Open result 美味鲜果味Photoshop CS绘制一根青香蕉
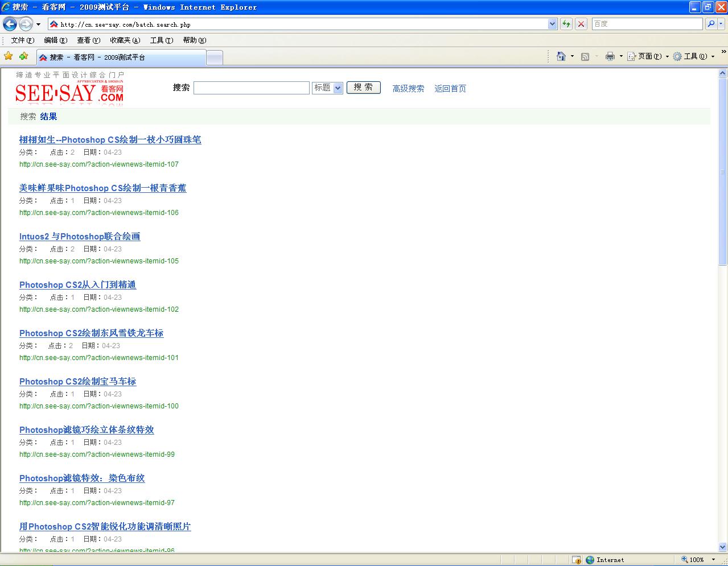 pyautogui.click(x=103, y=188)
